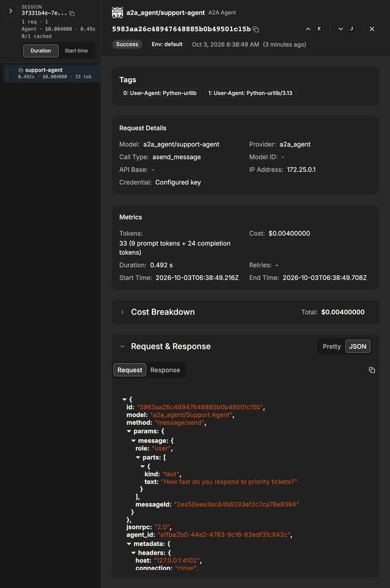The height and width of the screenshot is (588, 390).
Task: Expand the session sidebar with the chevron button
Action: 10,11
